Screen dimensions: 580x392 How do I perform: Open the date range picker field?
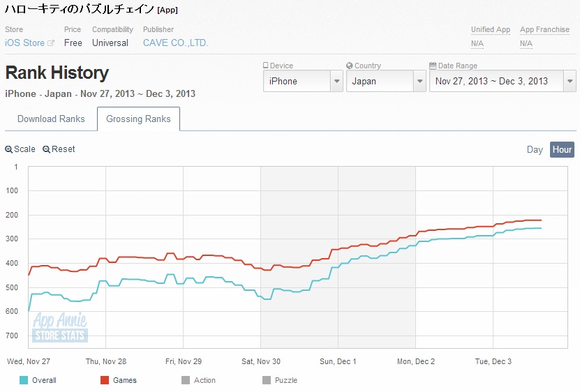pyautogui.click(x=503, y=81)
